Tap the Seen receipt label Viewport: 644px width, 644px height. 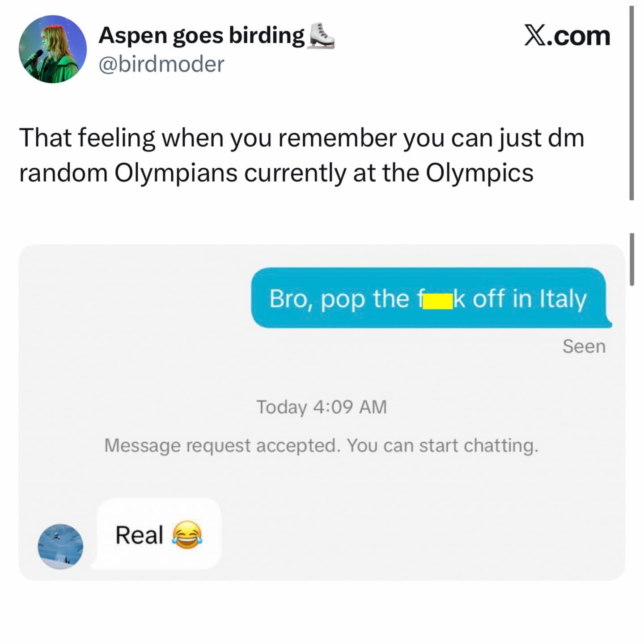[x=584, y=347]
